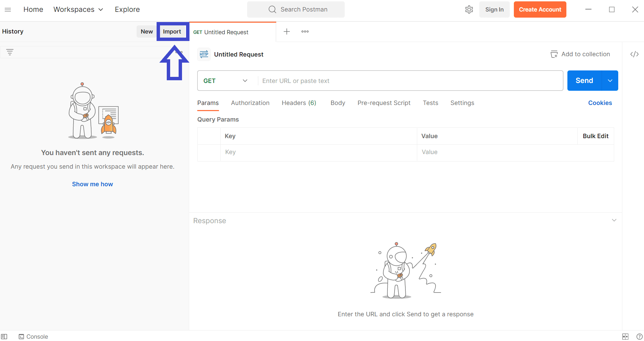The image size is (644, 341).
Task: Click the query param Key input cell
Action: [x=319, y=152]
